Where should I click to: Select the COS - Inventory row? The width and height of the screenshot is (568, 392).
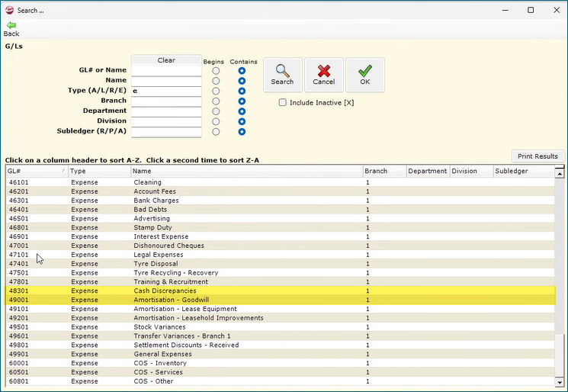click(281, 363)
